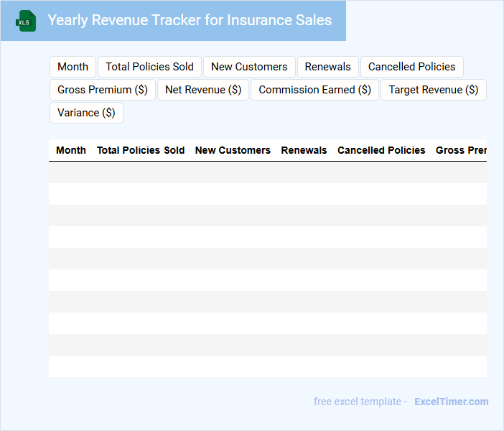Screen dimensions: 504x431
Task: Choose the Renewals tag
Action: point(327,67)
